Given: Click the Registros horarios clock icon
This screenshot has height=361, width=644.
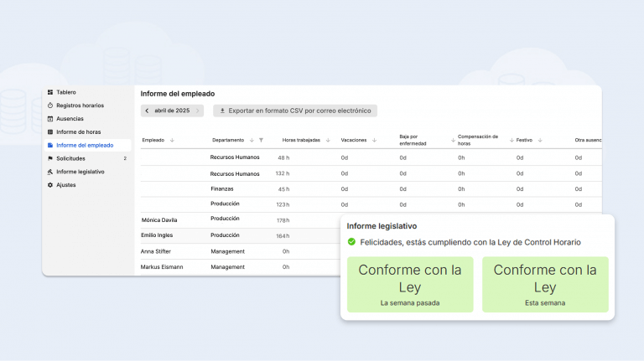Looking at the screenshot, I should click(50, 106).
